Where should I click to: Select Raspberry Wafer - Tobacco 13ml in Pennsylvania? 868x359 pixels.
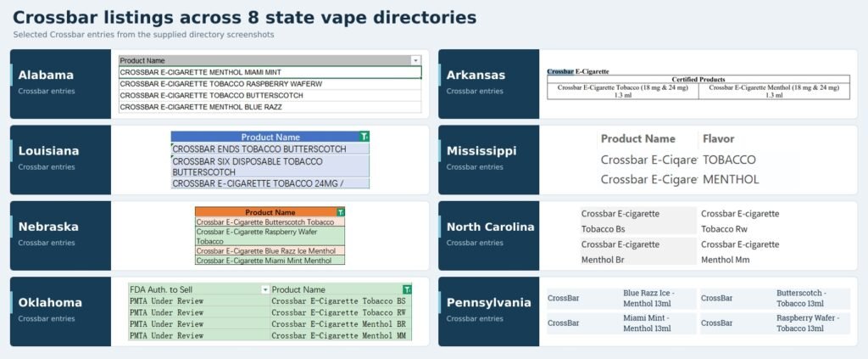(x=808, y=323)
